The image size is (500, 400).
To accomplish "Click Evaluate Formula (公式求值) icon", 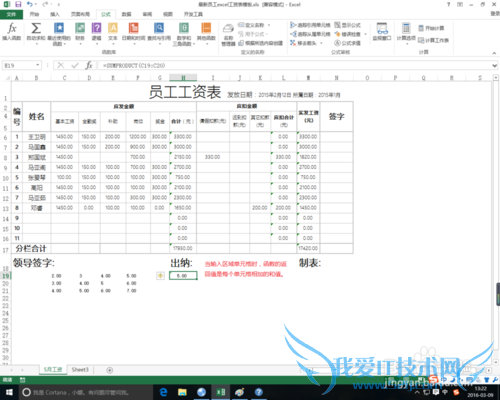I will point(337,43).
